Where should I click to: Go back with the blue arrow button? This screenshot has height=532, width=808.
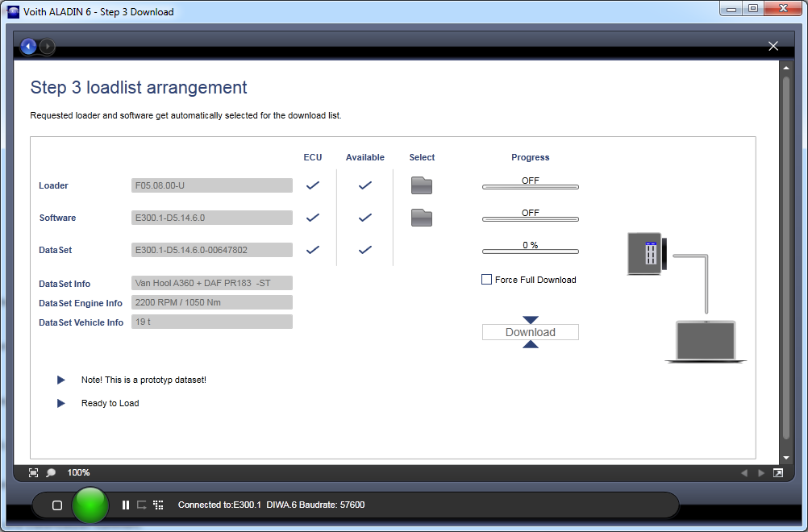pos(28,47)
